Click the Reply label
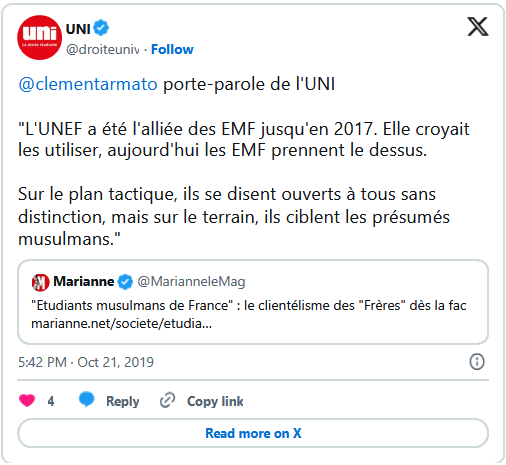 [x=122, y=401]
